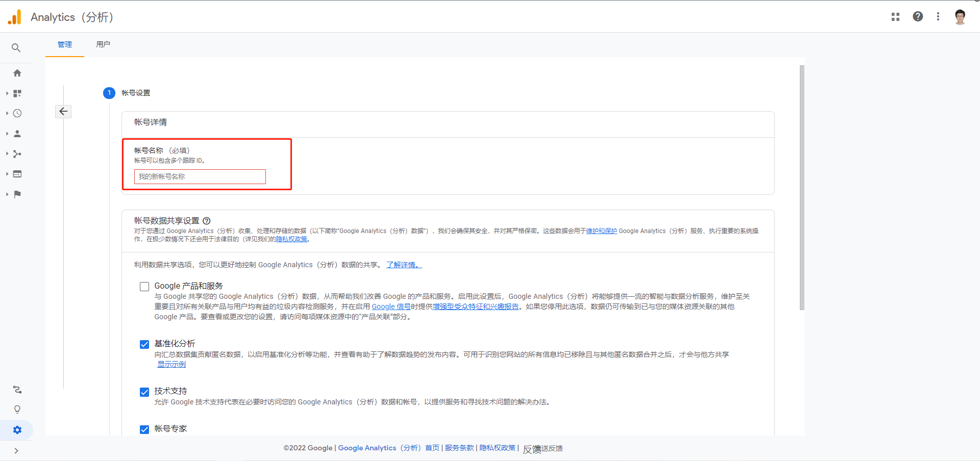Image resolution: width=980 pixels, height=461 pixels.
Task: Open the 维护和保护 link
Action: tap(601, 231)
